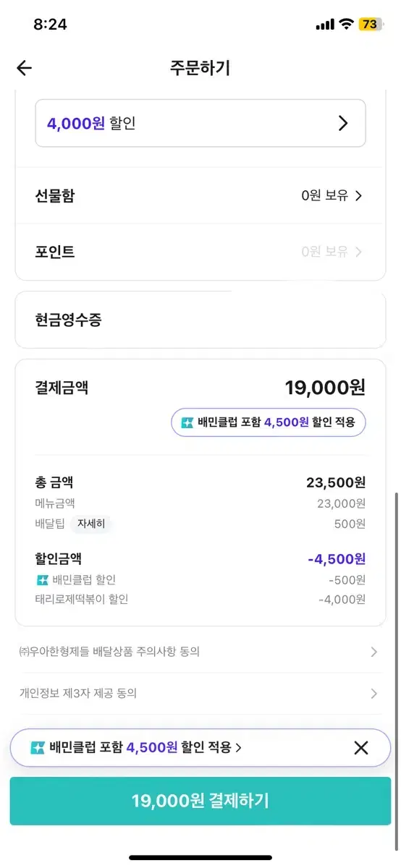Tap the 배민클럽 할인 star icon

click(x=42, y=579)
